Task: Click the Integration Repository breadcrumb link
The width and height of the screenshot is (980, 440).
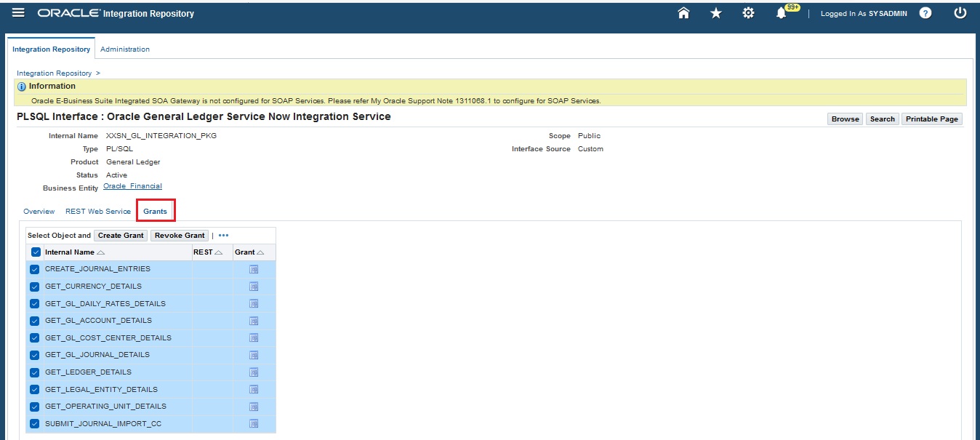Action: 55,73
